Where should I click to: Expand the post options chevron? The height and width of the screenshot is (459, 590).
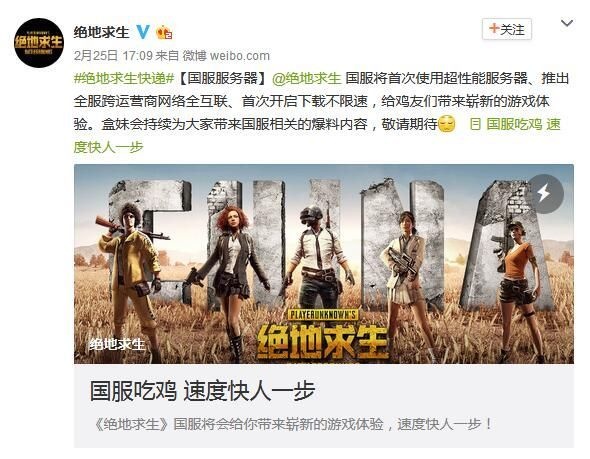[x=567, y=24]
